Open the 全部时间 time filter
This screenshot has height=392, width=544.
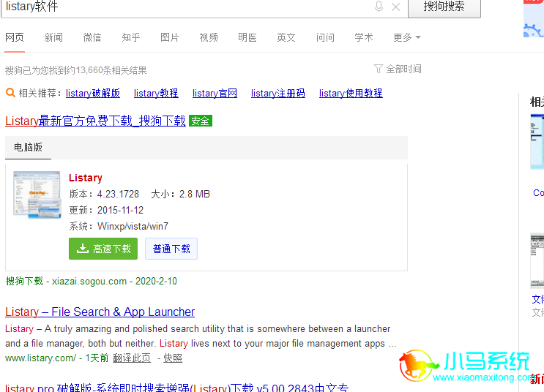pos(398,69)
